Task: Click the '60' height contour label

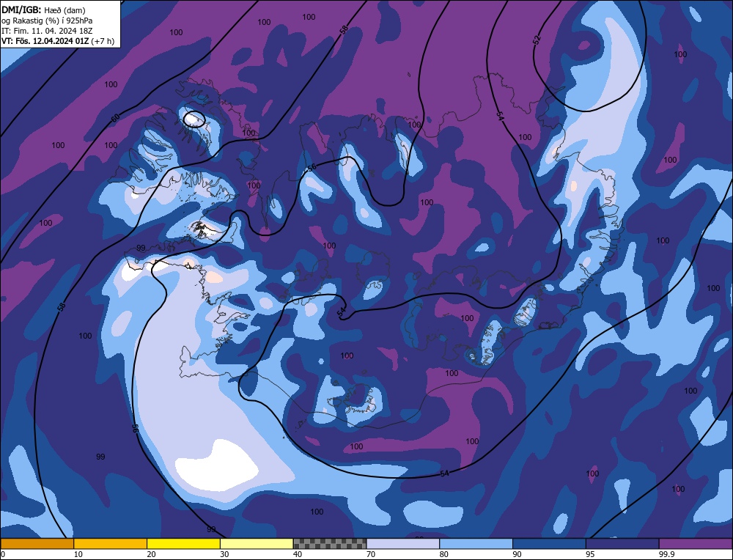Action: pos(115,119)
